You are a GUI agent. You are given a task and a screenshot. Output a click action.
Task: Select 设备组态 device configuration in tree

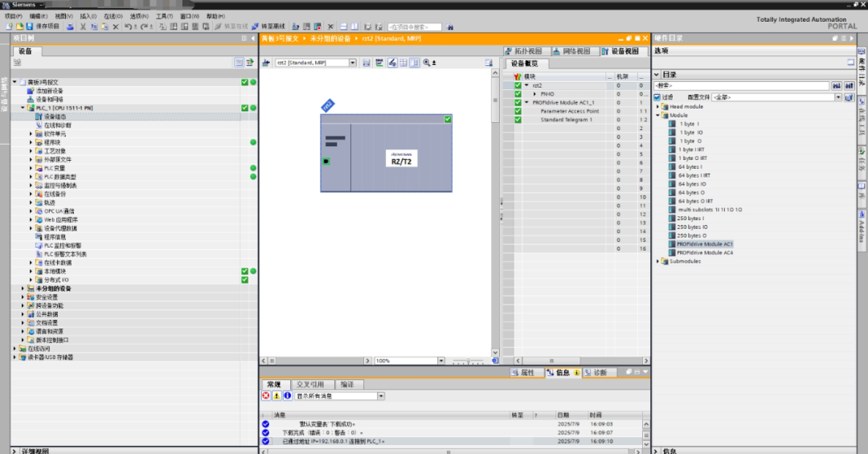coord(55,117)
